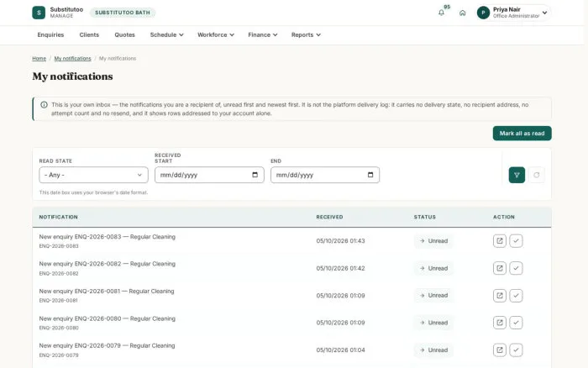Focus the Received Start date input

[209, 175]
